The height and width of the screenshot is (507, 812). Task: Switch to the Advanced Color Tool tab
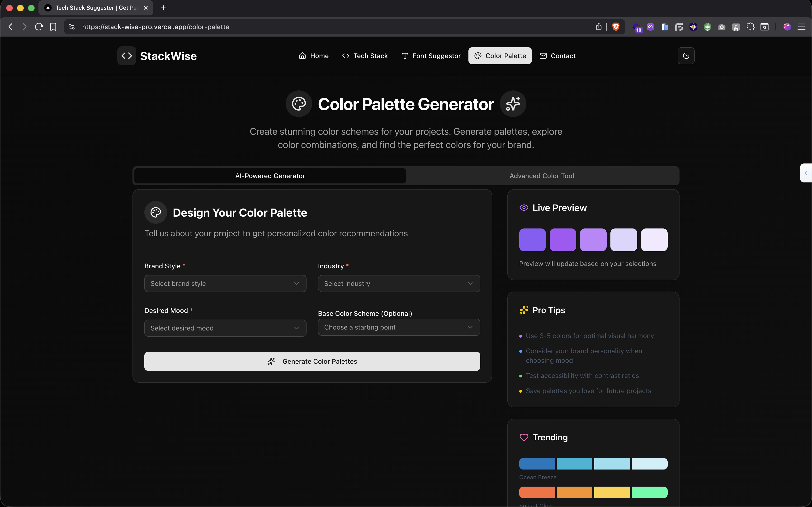coord(542,176)
